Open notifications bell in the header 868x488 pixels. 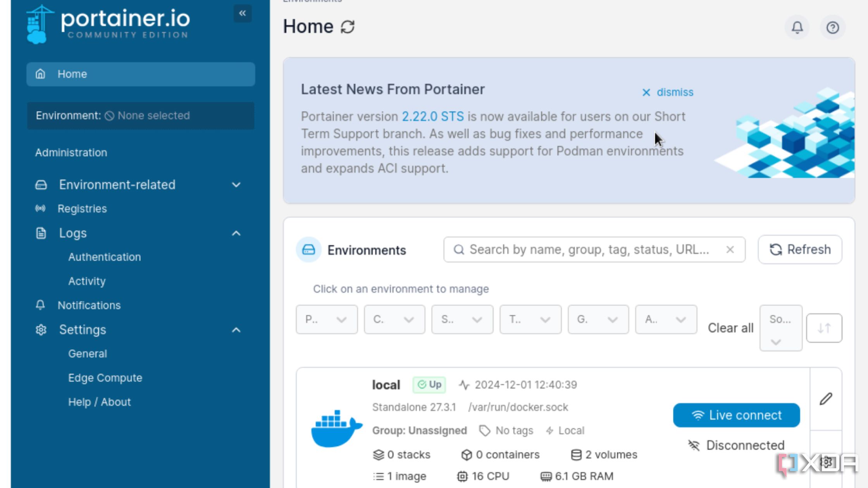797,27
